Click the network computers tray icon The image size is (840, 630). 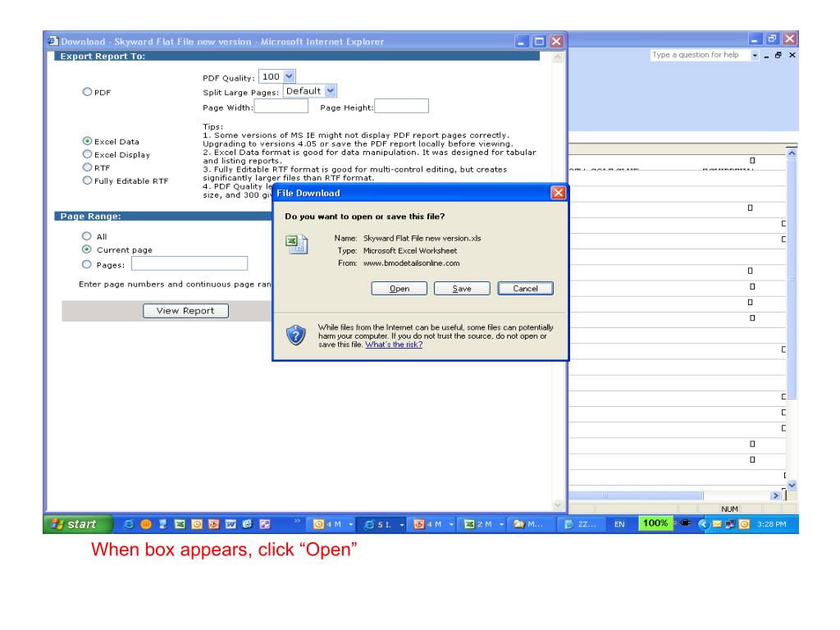[729, 524]
